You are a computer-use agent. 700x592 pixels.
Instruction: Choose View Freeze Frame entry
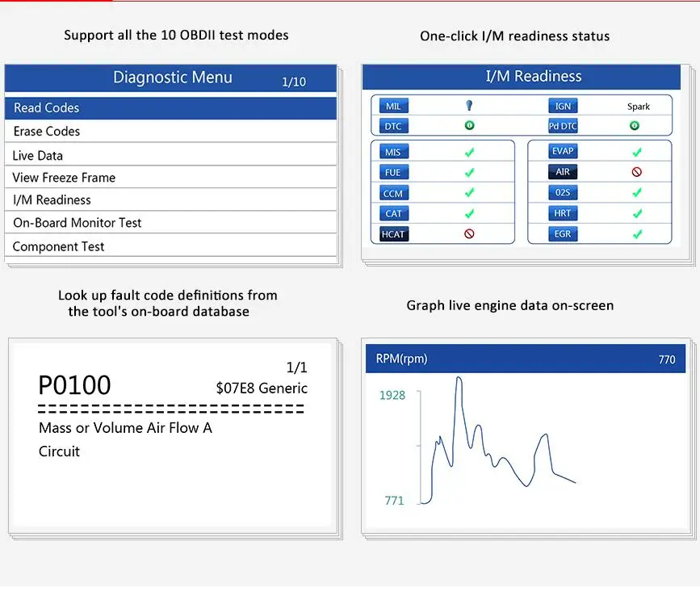pos(170,177)
